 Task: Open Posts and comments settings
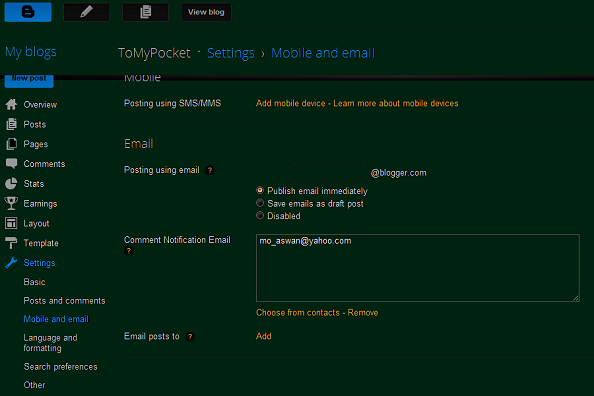tap(64, 301)
